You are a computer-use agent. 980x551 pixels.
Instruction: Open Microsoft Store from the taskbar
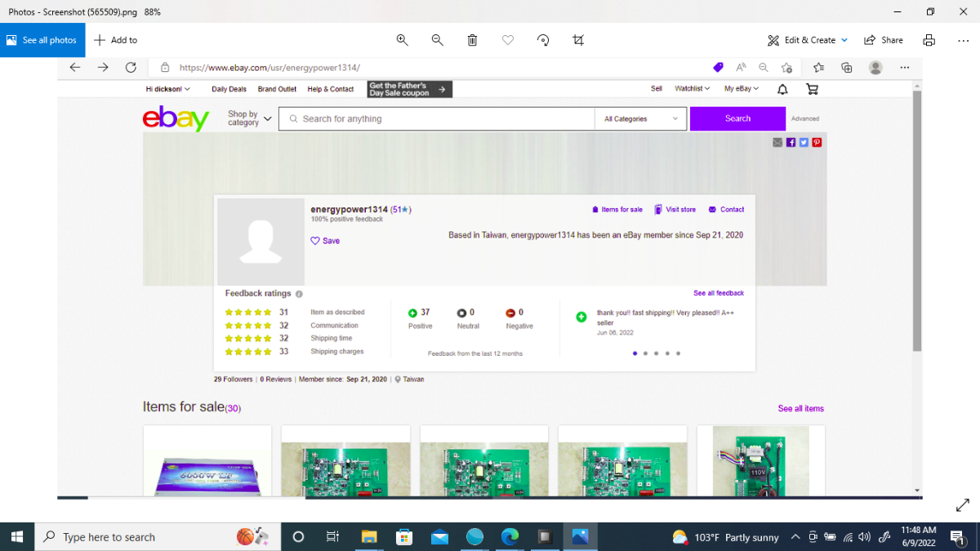pos(404,536)
